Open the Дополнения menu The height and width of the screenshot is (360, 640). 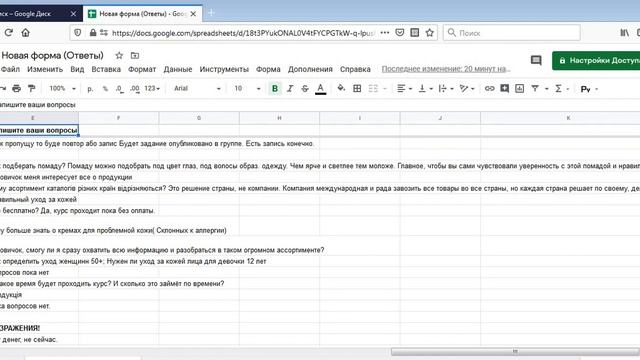[310, 69]
